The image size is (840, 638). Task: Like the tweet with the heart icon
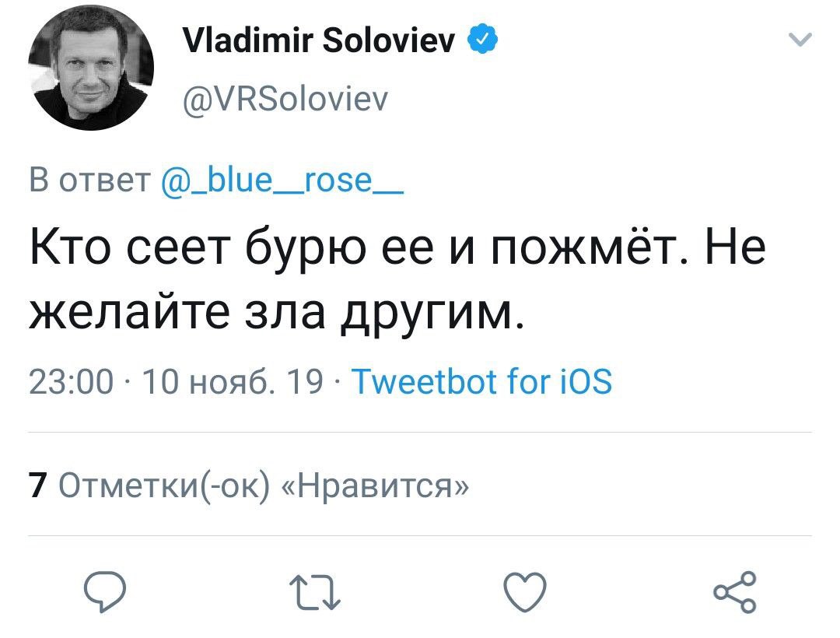tap(525, 594)
